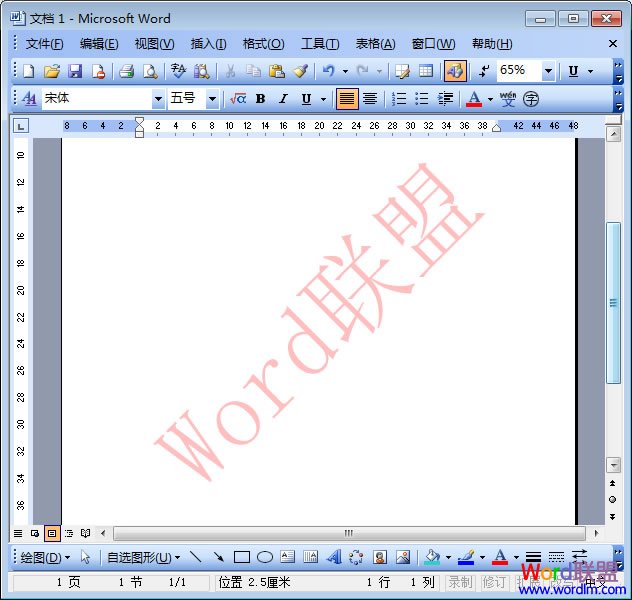Select the Line drawing tool
Image resolution: width=632 pixels, height=600 pixels.
point(195,558)
